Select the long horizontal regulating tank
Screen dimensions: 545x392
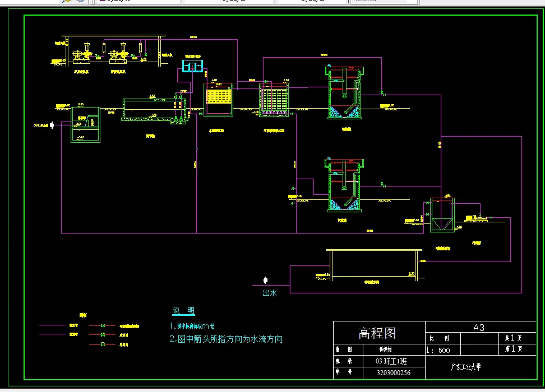(154, 110)
